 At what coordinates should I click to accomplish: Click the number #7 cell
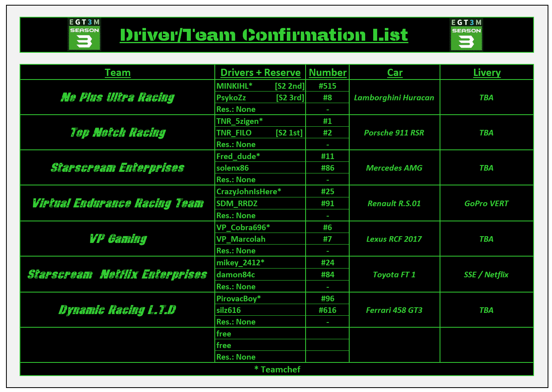click(328, 239)
